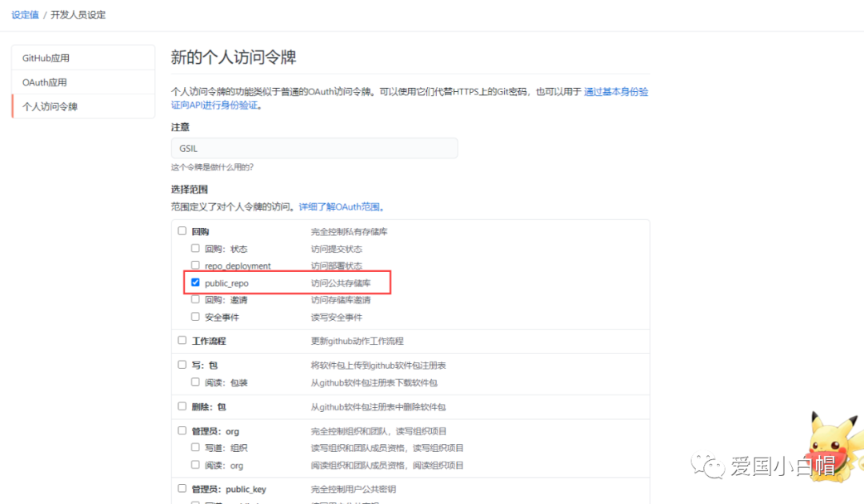
Task: Click 完全控制私有存储库 description
Action: pos(350,232)
